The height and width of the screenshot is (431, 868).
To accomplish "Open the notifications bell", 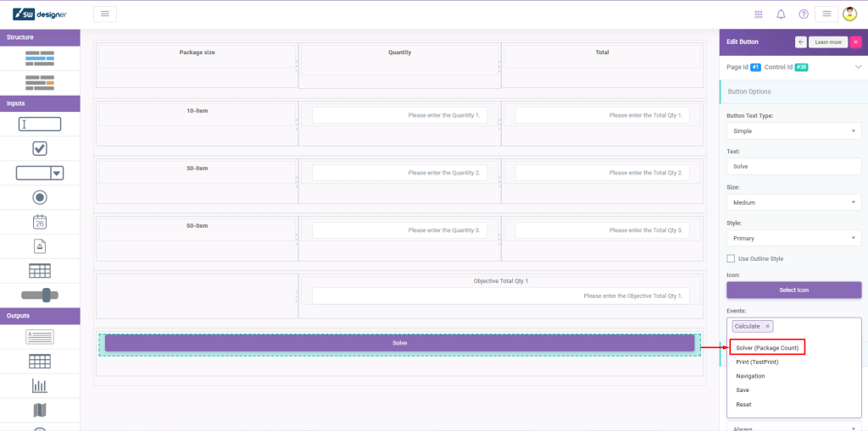I will (x=781, y=14).
